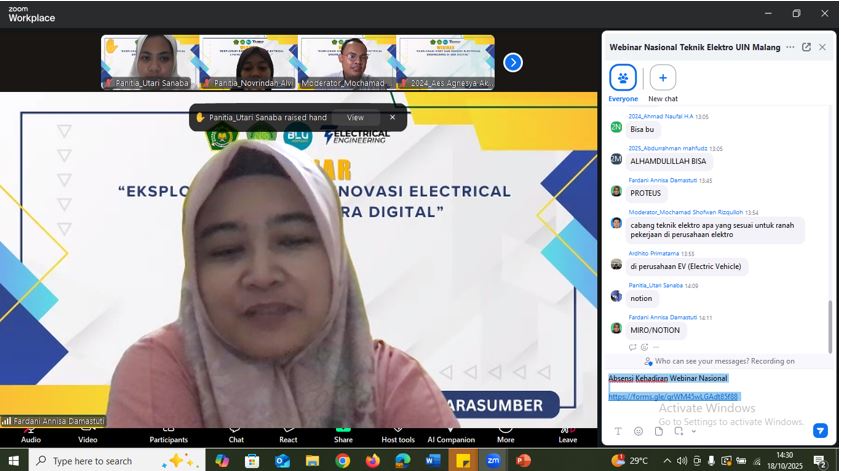841x471 pixels.
Task: Open Google Chrome from the Windows taskbar
Action: [x=343, y=460]
